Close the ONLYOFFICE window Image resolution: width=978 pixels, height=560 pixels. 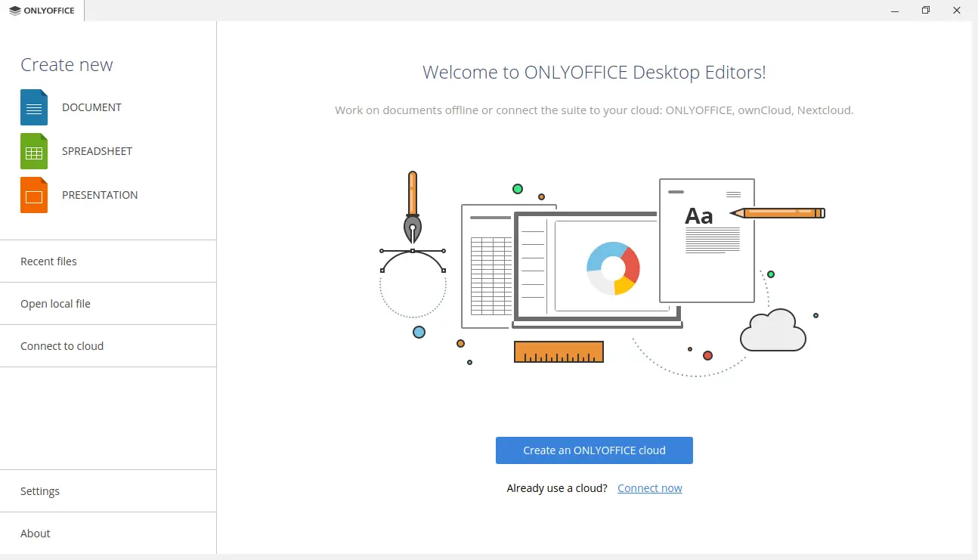tap(957, 11)
